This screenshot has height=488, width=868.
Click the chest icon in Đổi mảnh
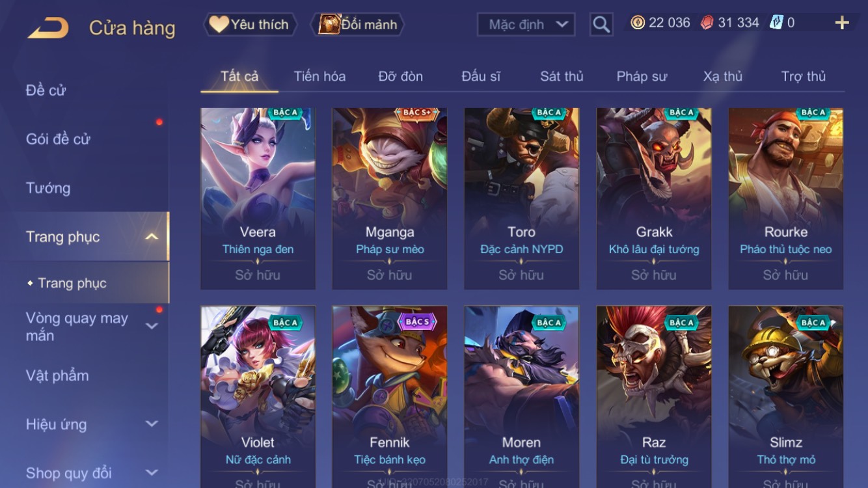(329, 25)
